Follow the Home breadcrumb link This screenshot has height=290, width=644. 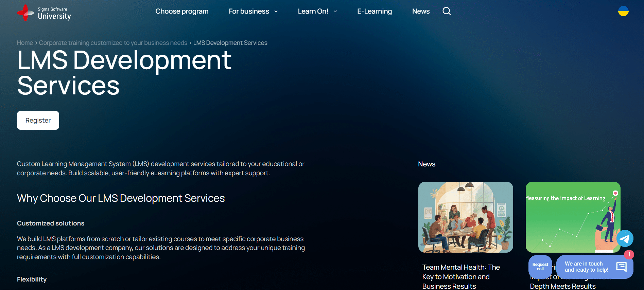pyautogui.click(x=25, y=43)
